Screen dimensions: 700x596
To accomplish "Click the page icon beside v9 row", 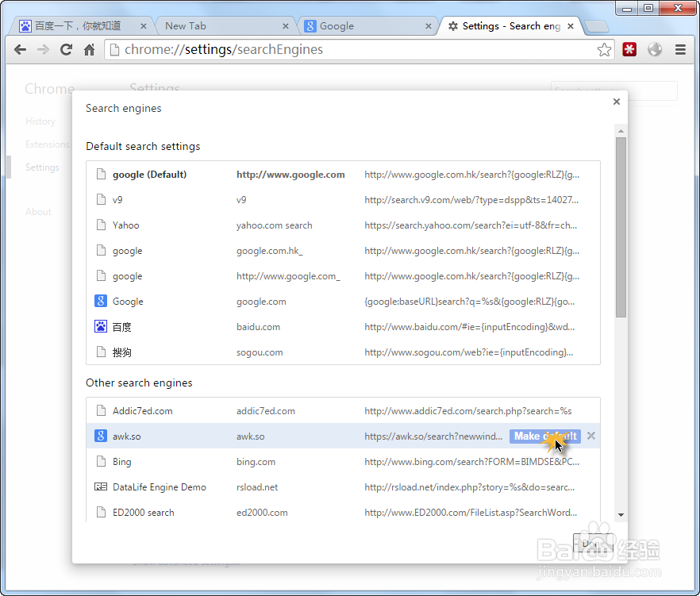I will [102, 199].
